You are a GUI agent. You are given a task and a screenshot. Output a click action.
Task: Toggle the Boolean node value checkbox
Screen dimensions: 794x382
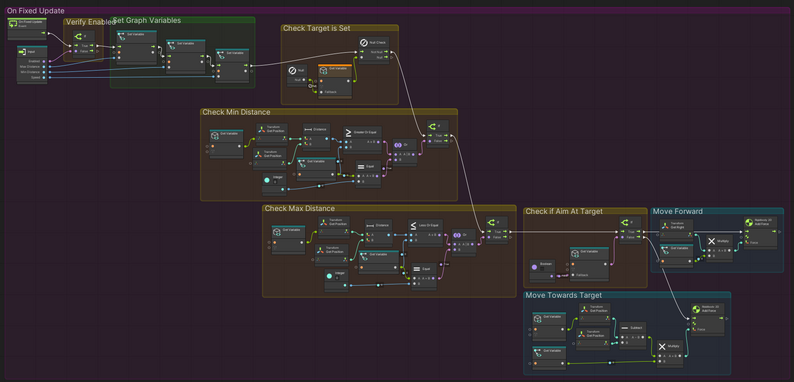[542, 269]
